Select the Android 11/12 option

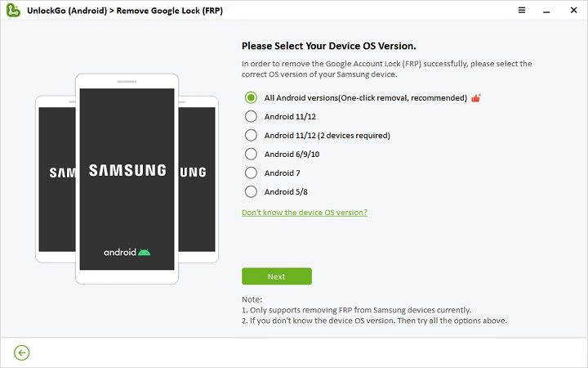(x=251, y=117)
